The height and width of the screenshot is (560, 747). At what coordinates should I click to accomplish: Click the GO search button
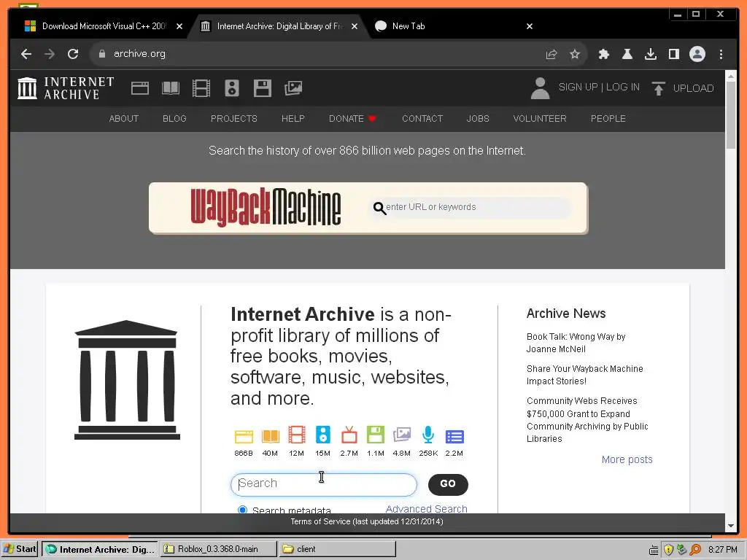tap(448, 484)
